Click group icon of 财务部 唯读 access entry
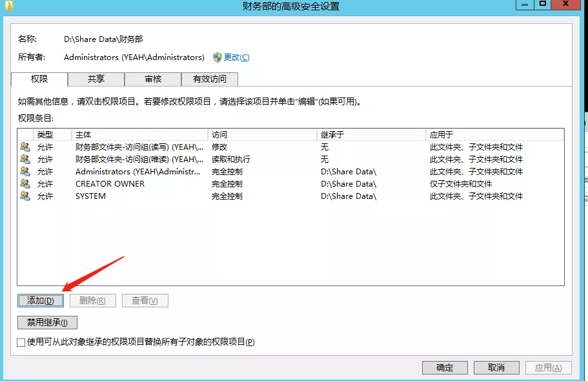Image resolution: width=588 pixels, height=381 pixels. click(x=25, y=160)
